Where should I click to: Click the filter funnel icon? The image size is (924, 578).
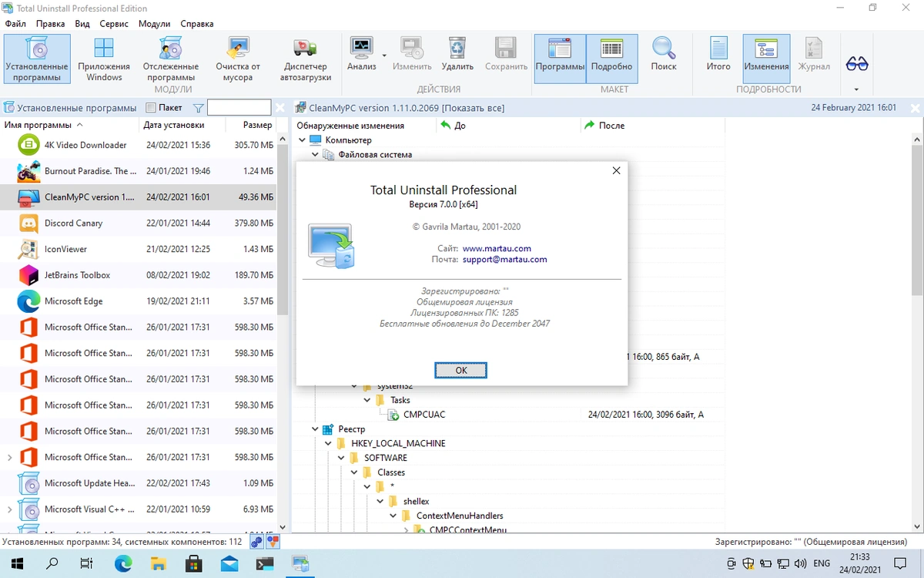coord(198,108)
